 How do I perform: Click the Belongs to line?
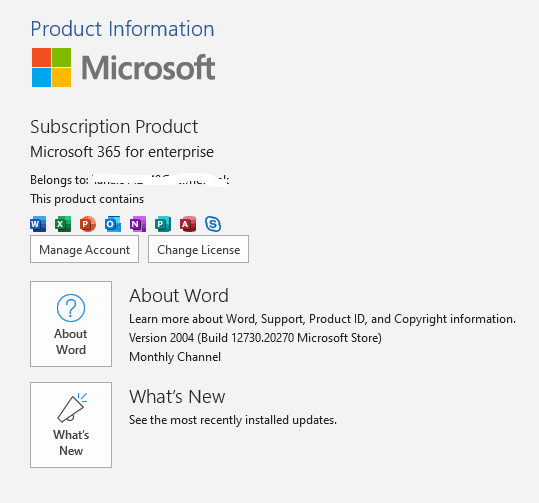pos(130,180)
